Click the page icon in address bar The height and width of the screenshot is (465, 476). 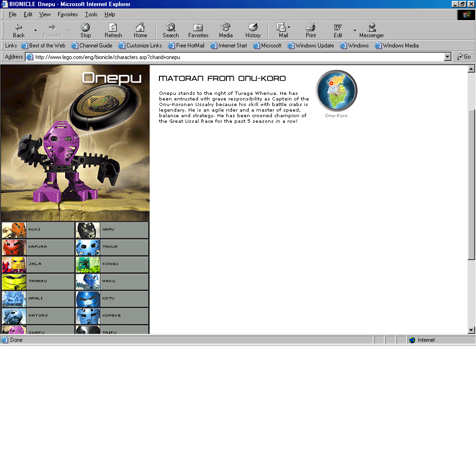click(29, 57)
